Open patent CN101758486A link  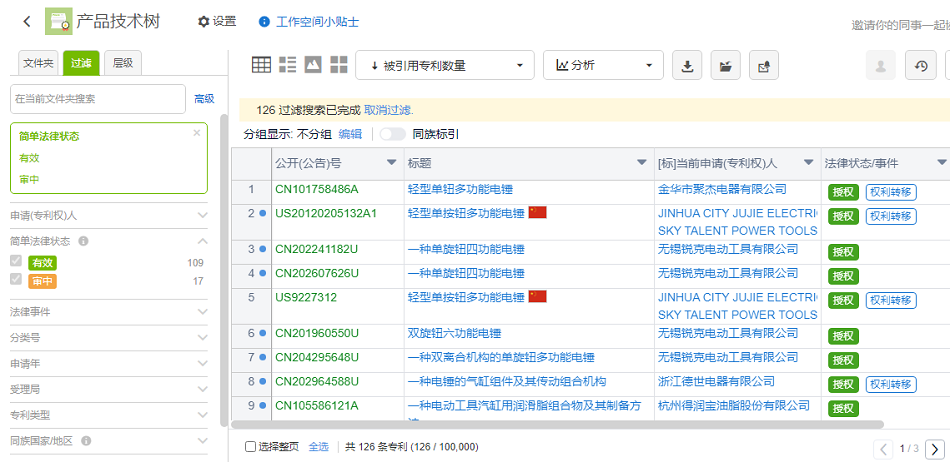pos(317,189)
